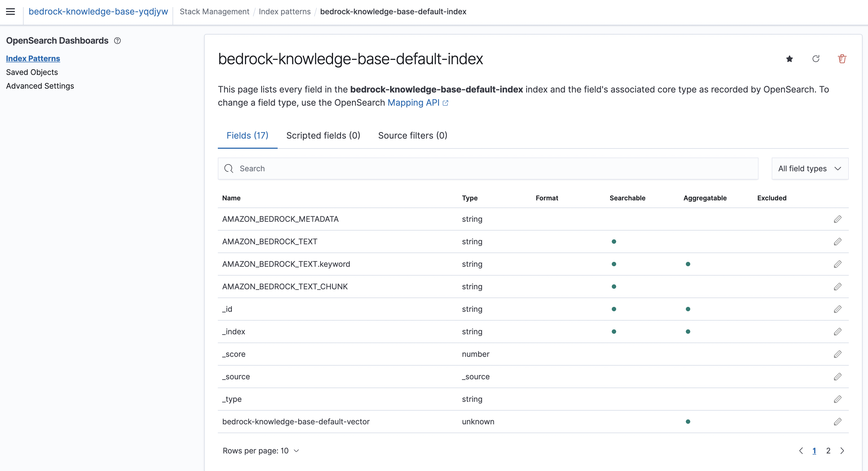This screenshot has width=868, height=471.
Task: Expand the Rows per page selector
Action: pos(261,451)
